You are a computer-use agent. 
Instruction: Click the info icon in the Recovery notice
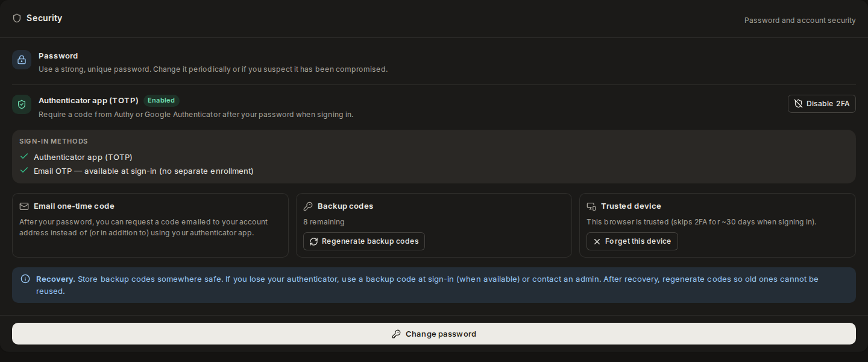pos(25,279)
